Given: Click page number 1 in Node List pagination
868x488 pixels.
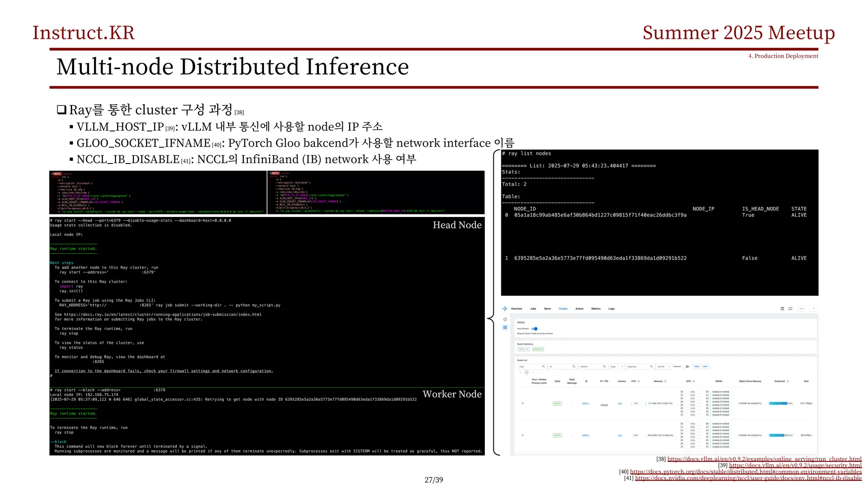Looking at the screenshot, I should pyautogui.click(x=527, y=372).
